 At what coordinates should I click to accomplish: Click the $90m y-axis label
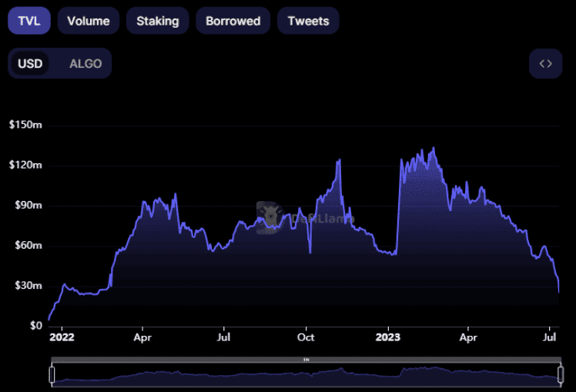(x=28, y=205)
